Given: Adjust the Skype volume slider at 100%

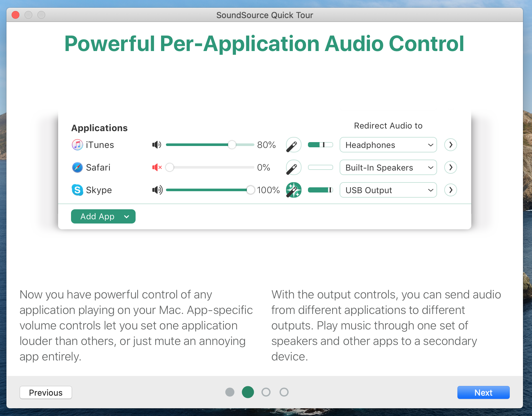Looking at the screenshot, I should tap(210, 190).
